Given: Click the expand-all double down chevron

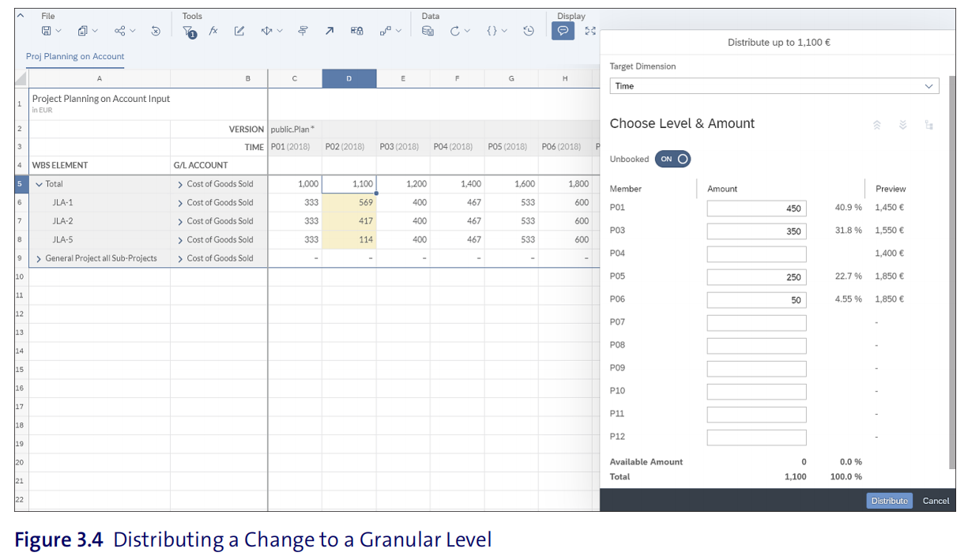Looking at the screenshot, I should [x=902, y=125].
